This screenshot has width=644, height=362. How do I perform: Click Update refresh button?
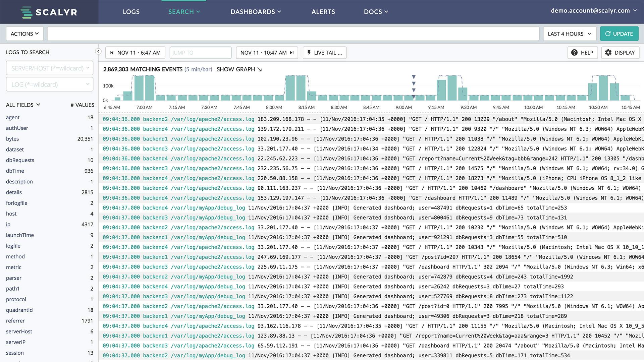619,34
